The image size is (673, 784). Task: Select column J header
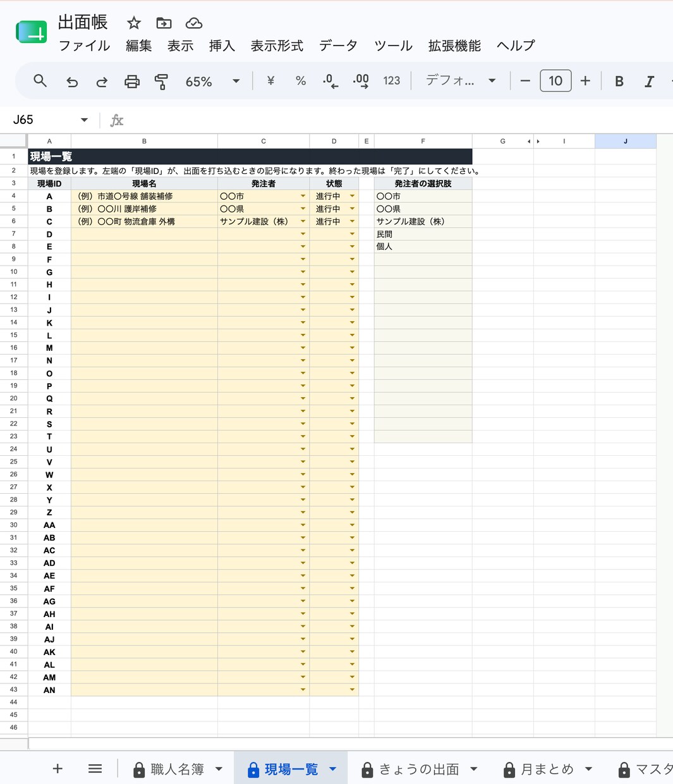pyautogui.click(x=626, y=142)
